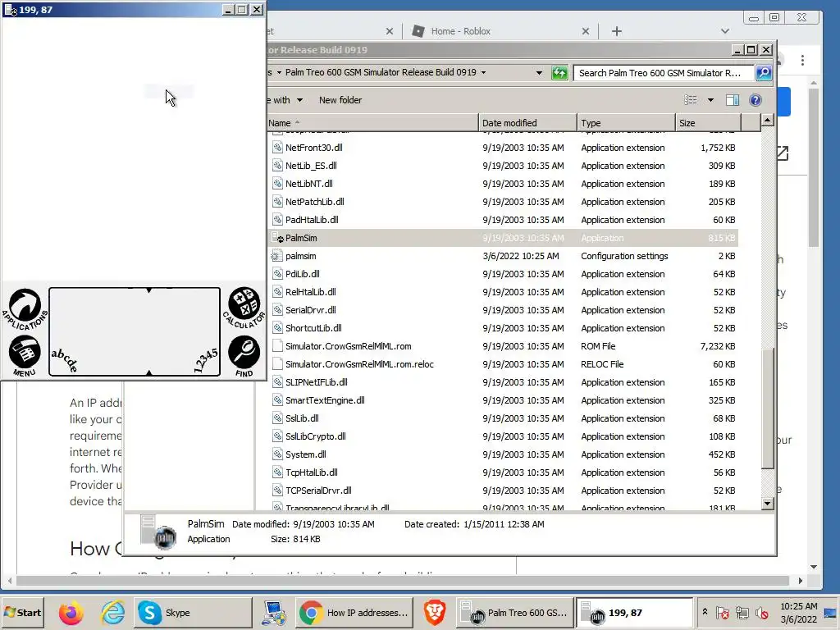Switch to Palm Treo 600 GS taskbar window
This screenshot has height=630, width=840.
point(514,612)
